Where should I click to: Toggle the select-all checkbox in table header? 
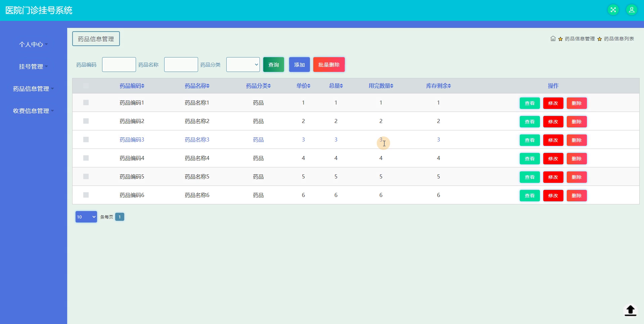coord(86,85)
